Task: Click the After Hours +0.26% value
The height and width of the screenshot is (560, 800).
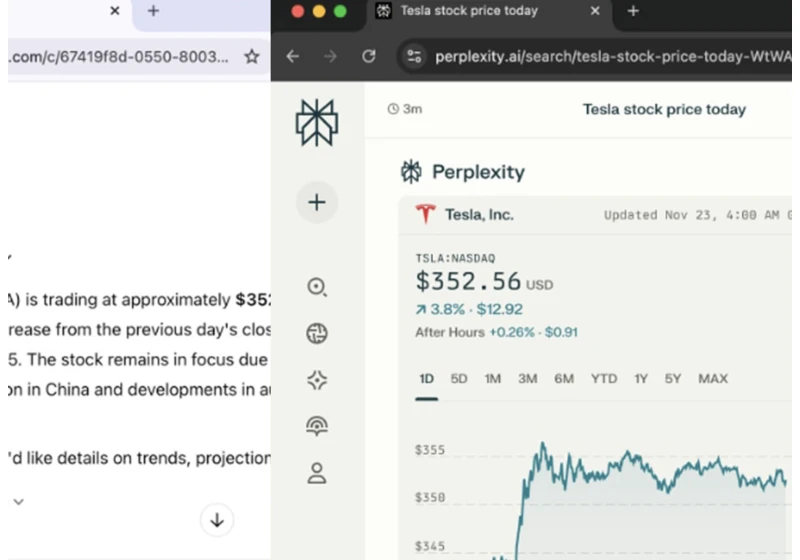Action: (x=496, y=333)
